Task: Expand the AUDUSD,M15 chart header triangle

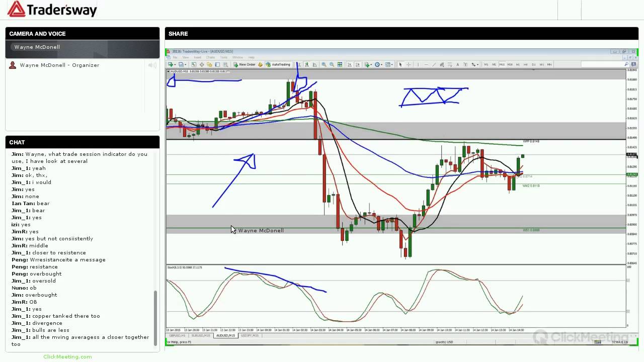Action: (169, 71)
